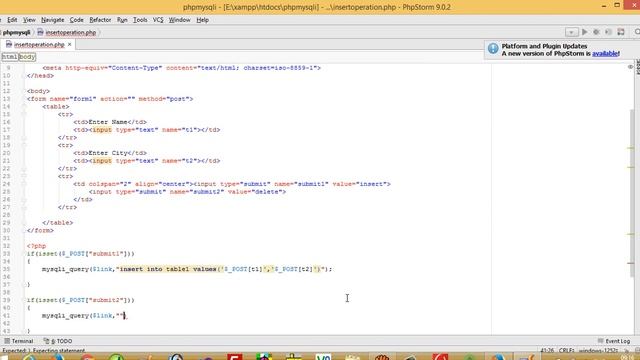Place cursor on 'Enter Name' text line
Image resolution: width=640 pixels, height=360 pixels.
point(108,122)
